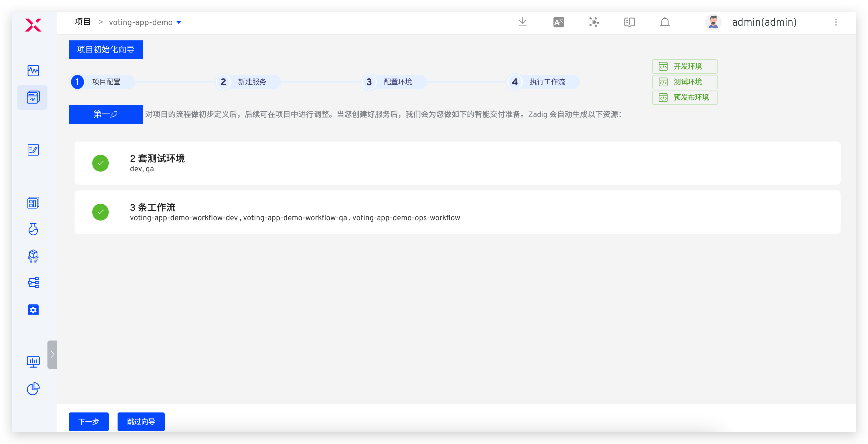
Task: Go to step 2 新建服务
Action: coord(248,82)
